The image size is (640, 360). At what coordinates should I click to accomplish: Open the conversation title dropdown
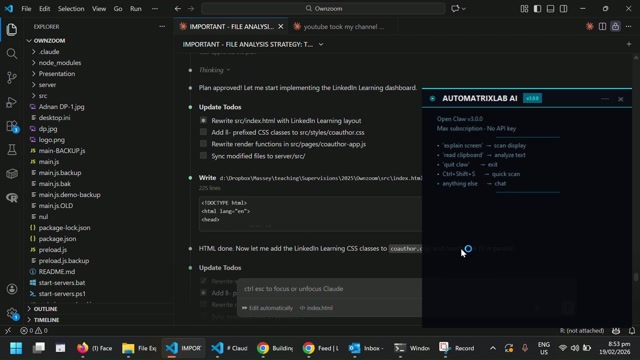(321, 44)
